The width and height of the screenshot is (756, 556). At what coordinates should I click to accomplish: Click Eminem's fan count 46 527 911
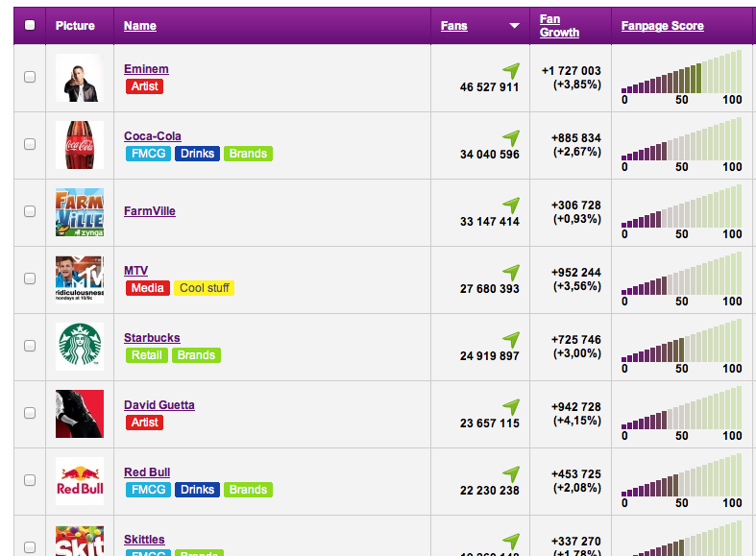click(x=489, y=87)
